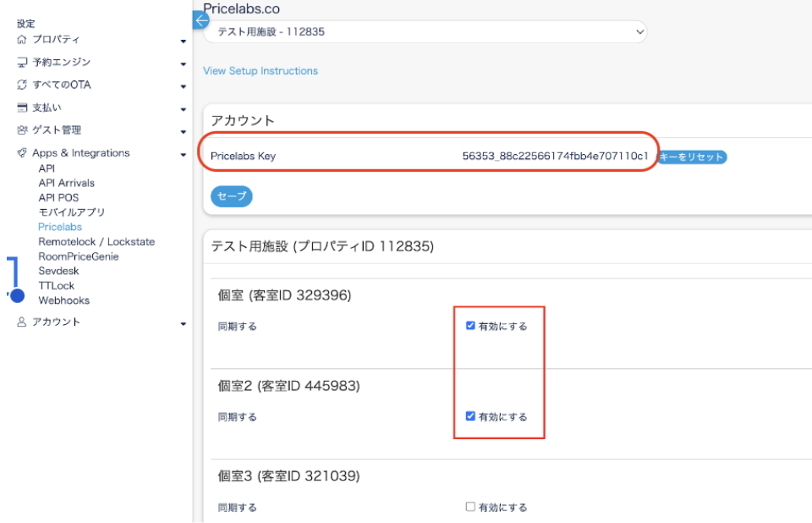The image size is (812, 523).
Task: Click the people icon beside ゲスト管理
Action: [22, 130]
